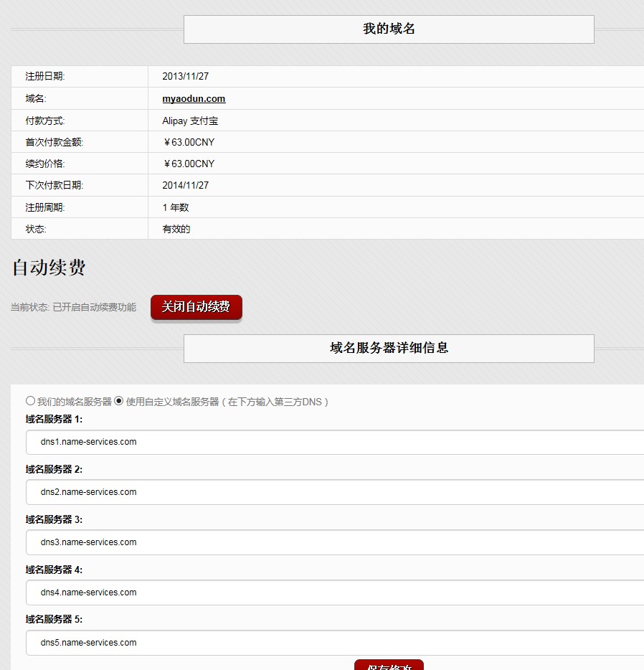Click the next payment date 2014/11/27
Screen dimensions: 644x670
(185, 186)
